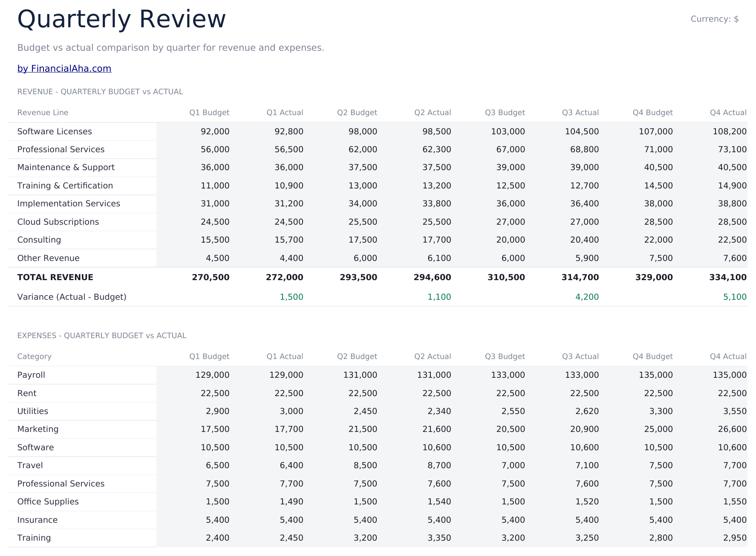
Task: Click the Marketing expense row label
Action: (38, 429)
